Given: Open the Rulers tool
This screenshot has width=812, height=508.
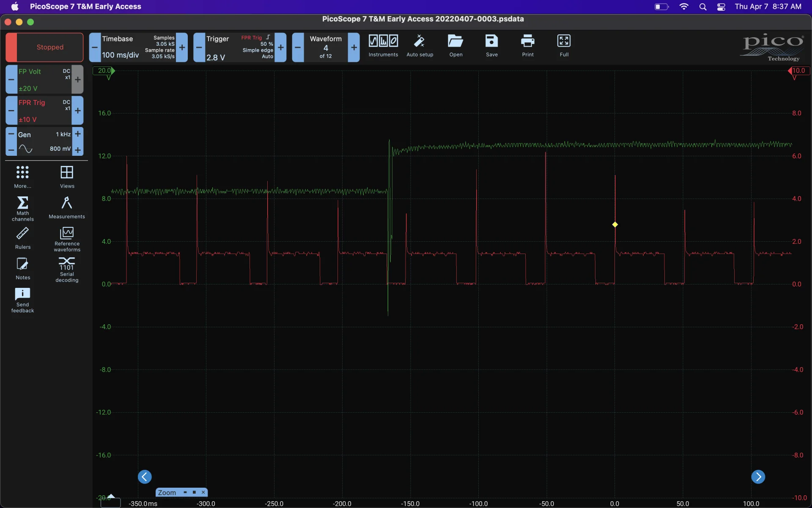Looking at the screenshot, I should click(23, 237).
